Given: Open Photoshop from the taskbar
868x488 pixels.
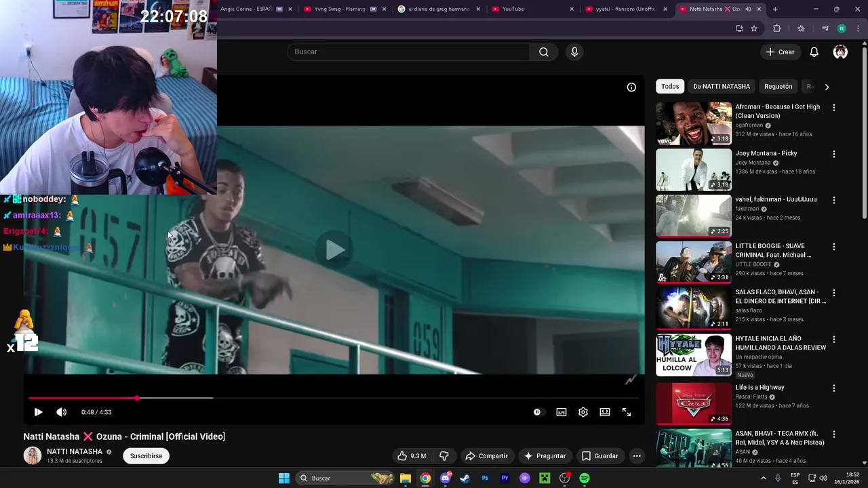Looking at the screenshot, I should pos(485,479).
